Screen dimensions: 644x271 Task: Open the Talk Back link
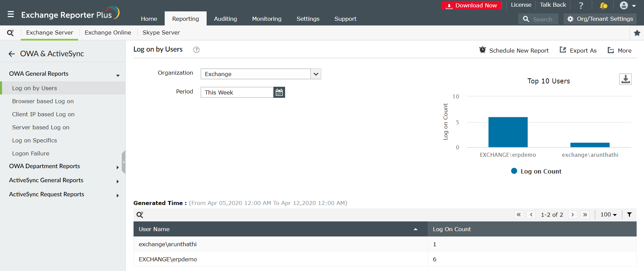(553, 5)
